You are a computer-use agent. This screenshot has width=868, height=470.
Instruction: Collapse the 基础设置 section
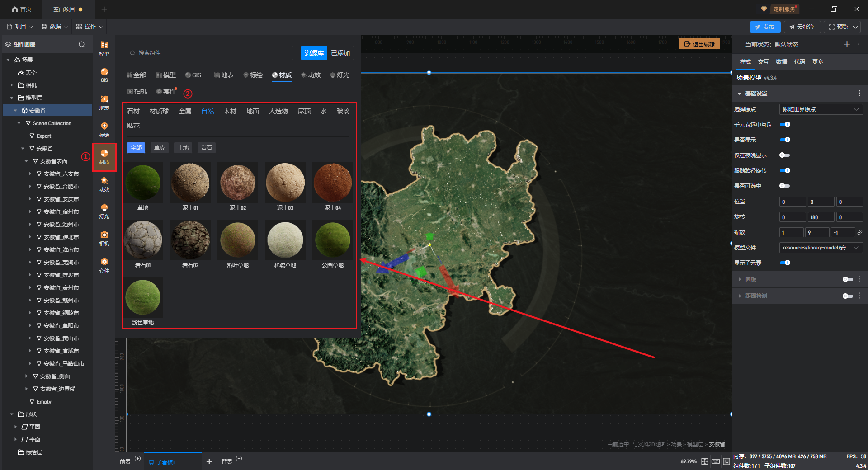[x=740, y=94]
